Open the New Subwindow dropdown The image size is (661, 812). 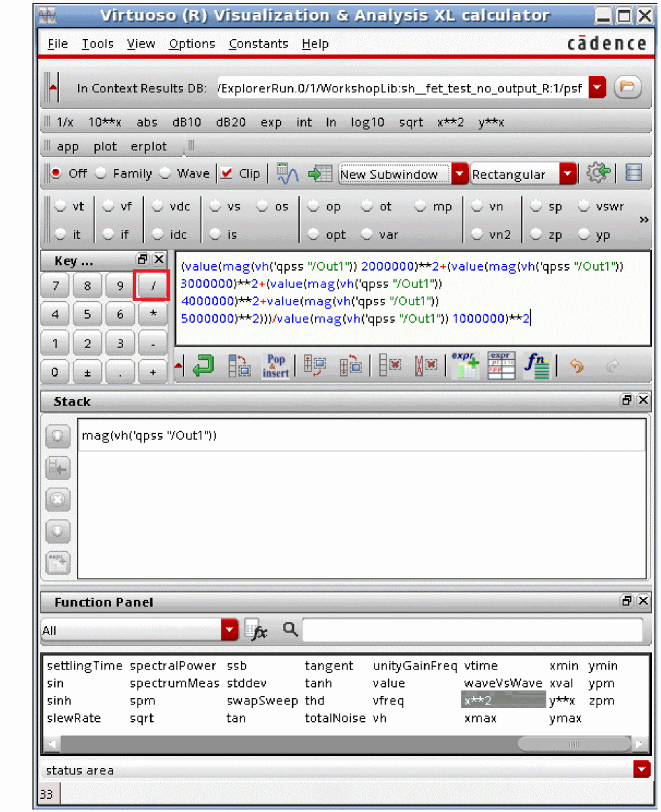459,173
